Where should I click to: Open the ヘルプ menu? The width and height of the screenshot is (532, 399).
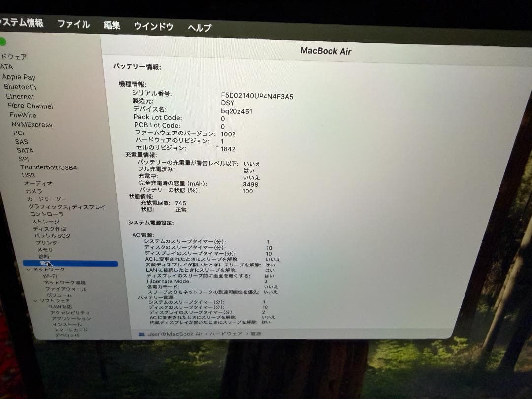tap(198, 28)
